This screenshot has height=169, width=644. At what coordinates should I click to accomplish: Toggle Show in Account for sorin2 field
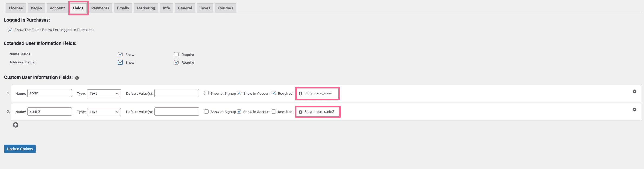click(239, 111)
